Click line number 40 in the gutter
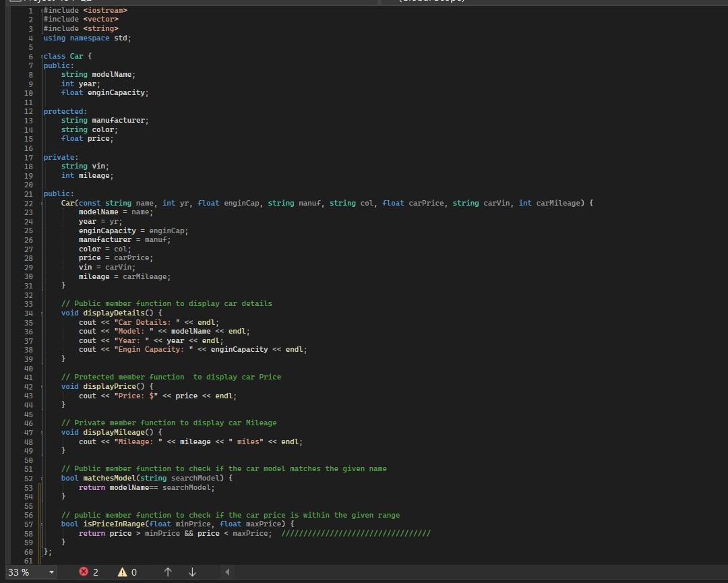 [28, 369]
